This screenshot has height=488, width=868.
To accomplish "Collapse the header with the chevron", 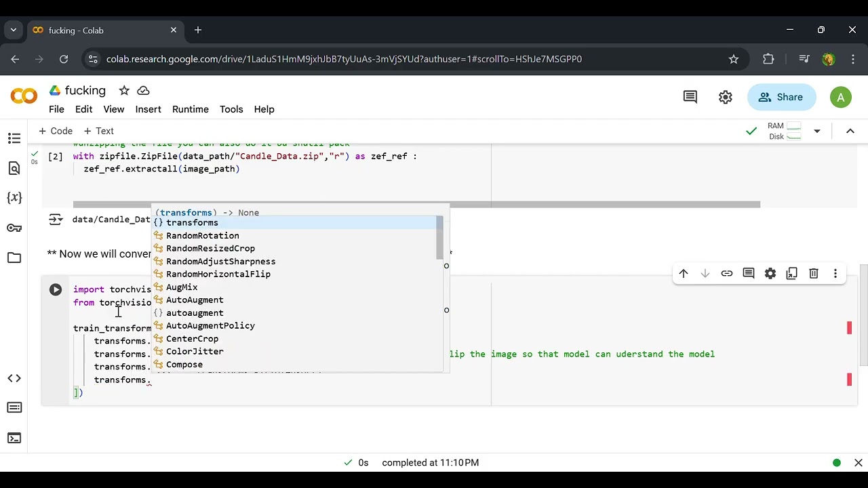I will coord(850,131).
